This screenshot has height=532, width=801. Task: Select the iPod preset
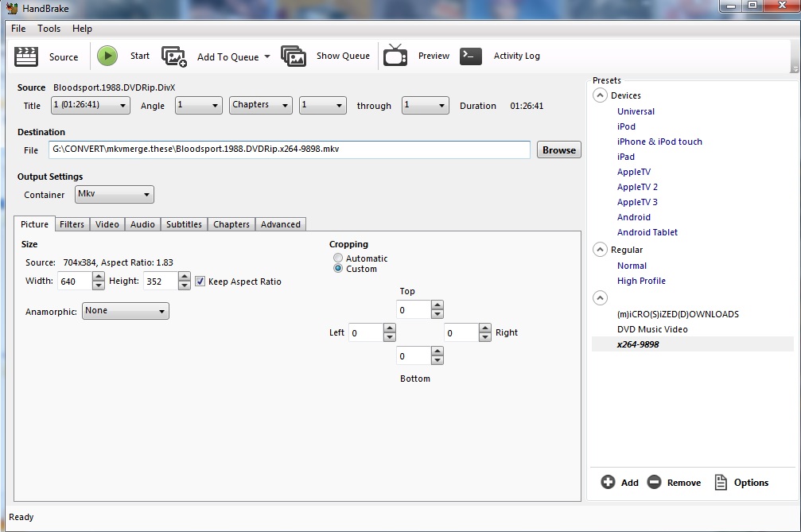pos(626,126)
